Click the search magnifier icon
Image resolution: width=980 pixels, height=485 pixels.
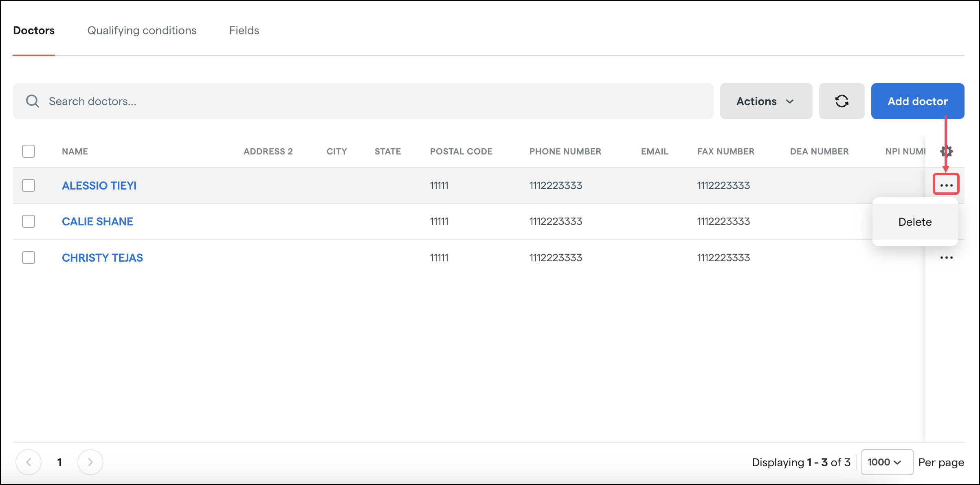33,101
